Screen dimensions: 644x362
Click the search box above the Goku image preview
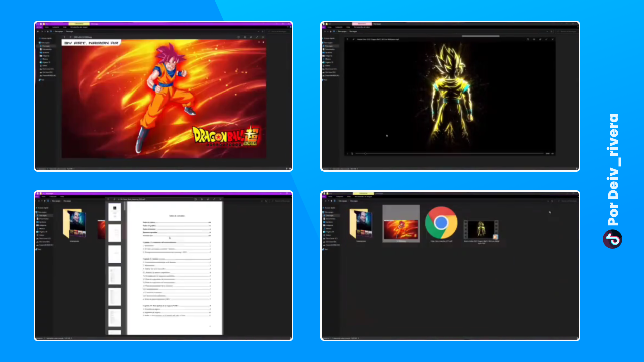pyautogui.click(x=279, y=31)
